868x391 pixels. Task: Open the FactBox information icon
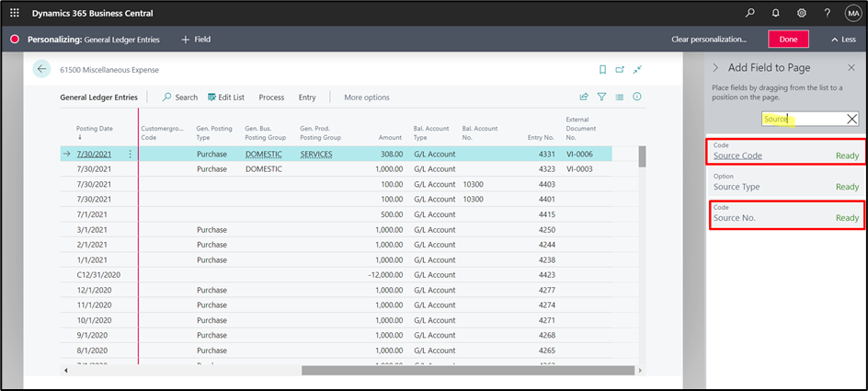click(x=637, y=97)
